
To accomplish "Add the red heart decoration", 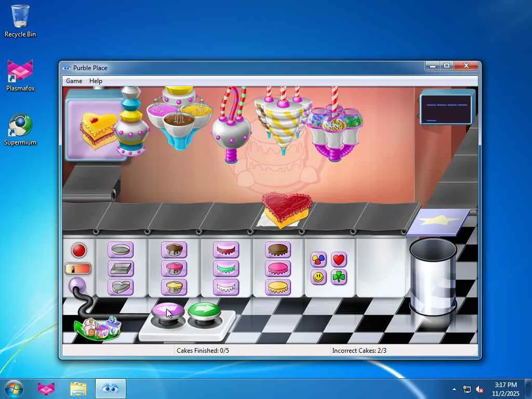I will coord(339,260).
